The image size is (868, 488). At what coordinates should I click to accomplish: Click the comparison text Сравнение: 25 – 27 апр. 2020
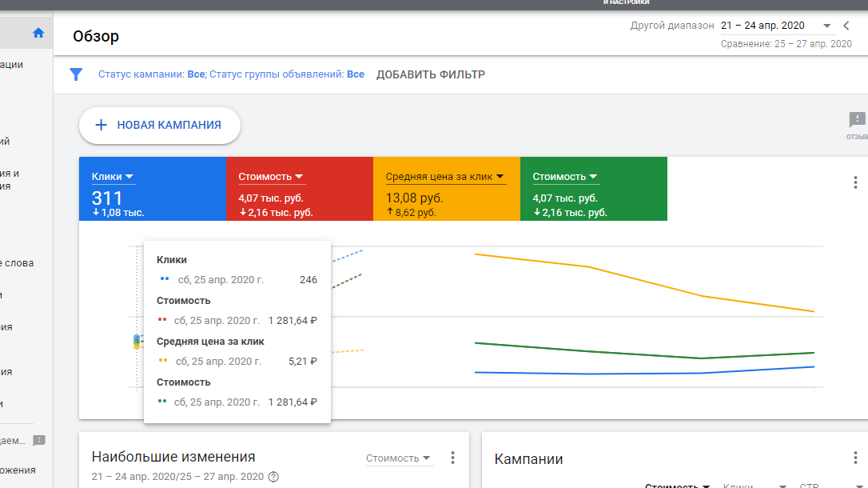[x=786, y=44]
